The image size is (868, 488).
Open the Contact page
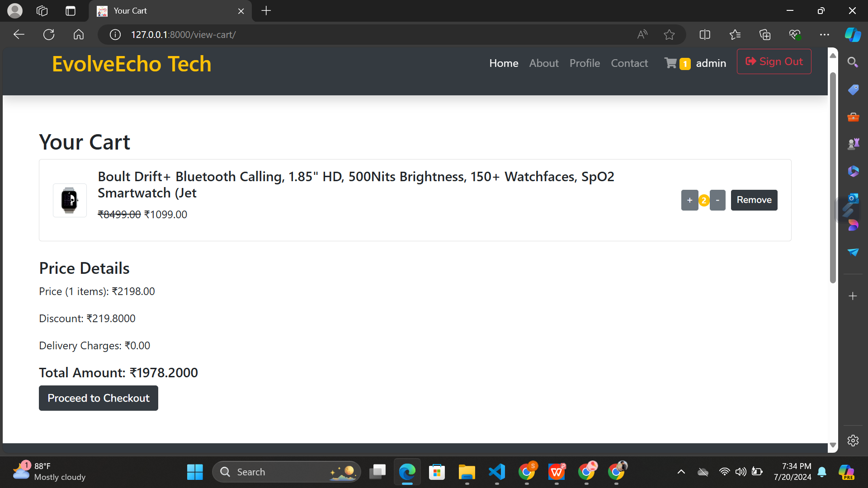point(629,63)
